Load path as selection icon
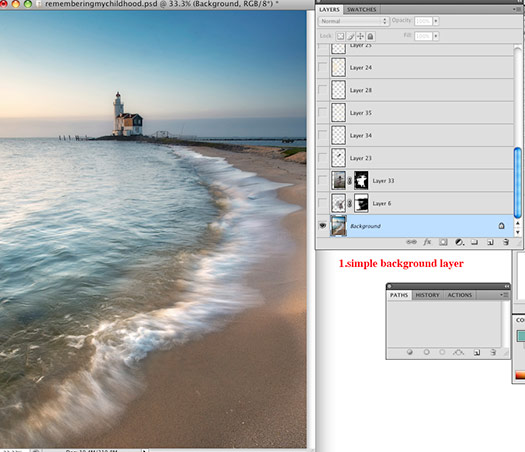The height and width of the screenshot is (452, 525). (x=442, y=352)
